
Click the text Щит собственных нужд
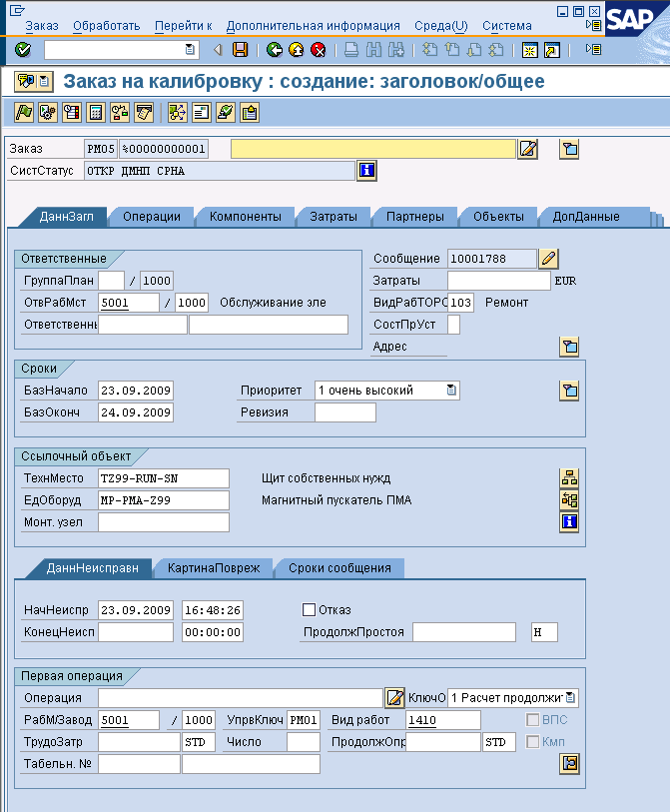[327, 478]
